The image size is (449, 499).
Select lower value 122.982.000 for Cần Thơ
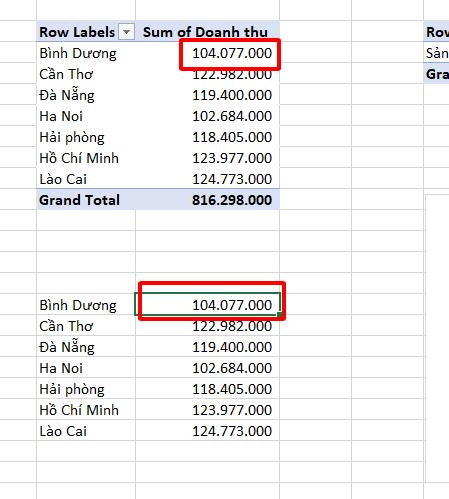point(232,326)
